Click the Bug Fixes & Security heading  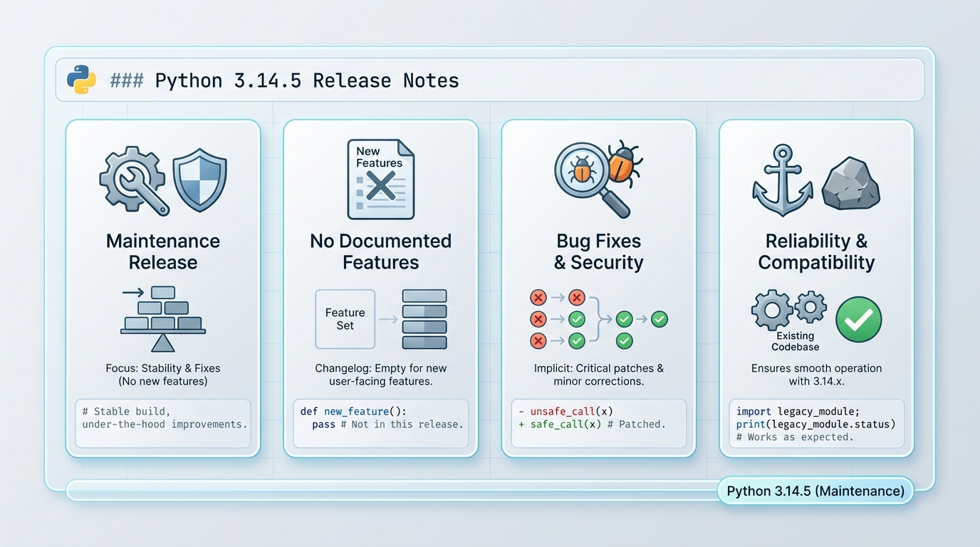point(598,251)
